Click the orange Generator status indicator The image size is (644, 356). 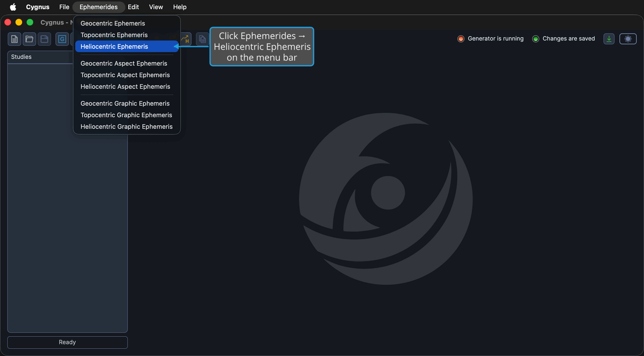(x=461, y=39)
